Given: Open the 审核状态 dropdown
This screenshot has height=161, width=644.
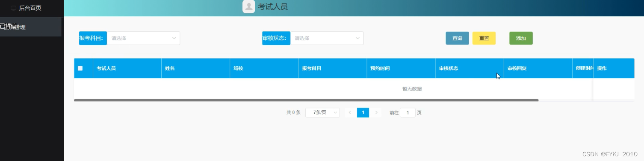Looking at the screenshot, I should click(327, 38).
